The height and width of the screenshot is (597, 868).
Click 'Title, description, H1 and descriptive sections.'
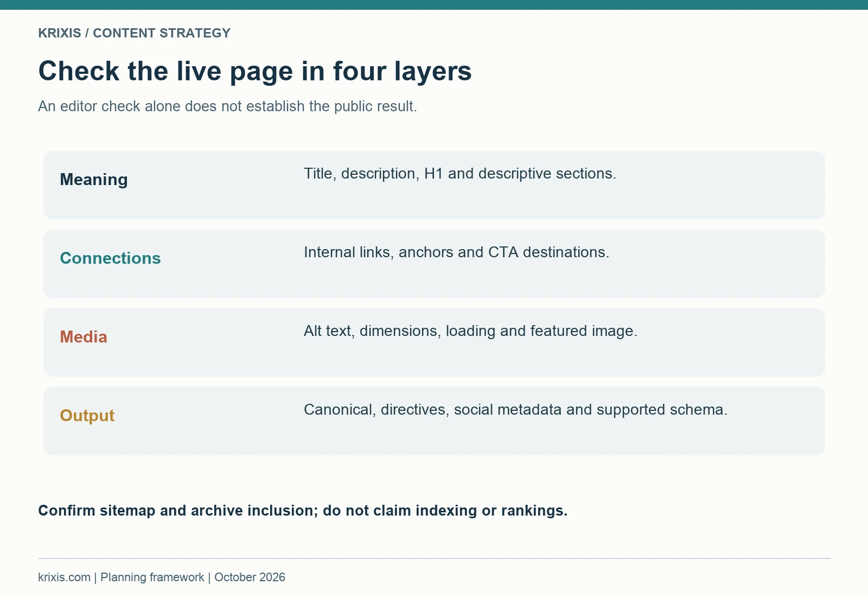[460, 174]
